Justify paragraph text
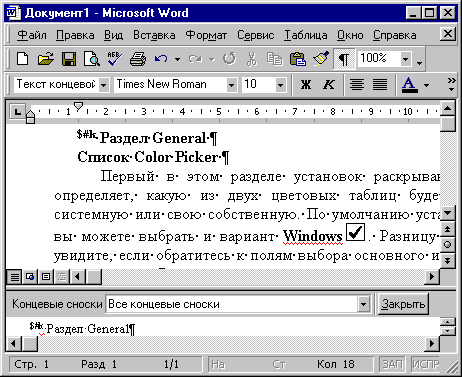Screen dimensions: 462x377 coord(380,84)
